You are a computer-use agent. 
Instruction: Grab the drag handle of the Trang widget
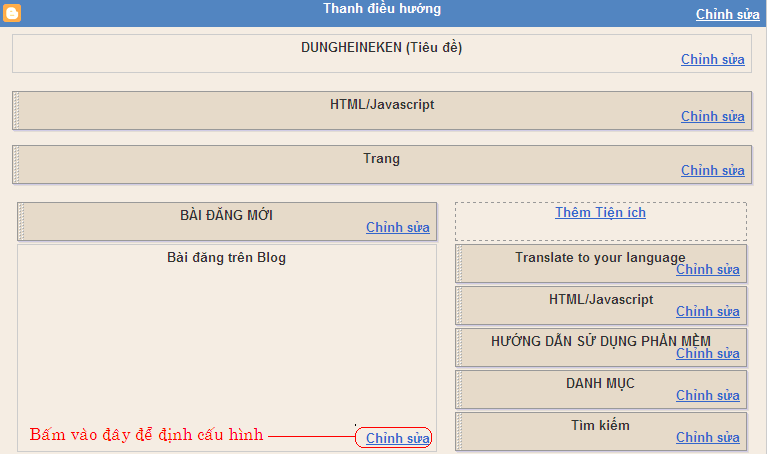click(x=16, y=165)
